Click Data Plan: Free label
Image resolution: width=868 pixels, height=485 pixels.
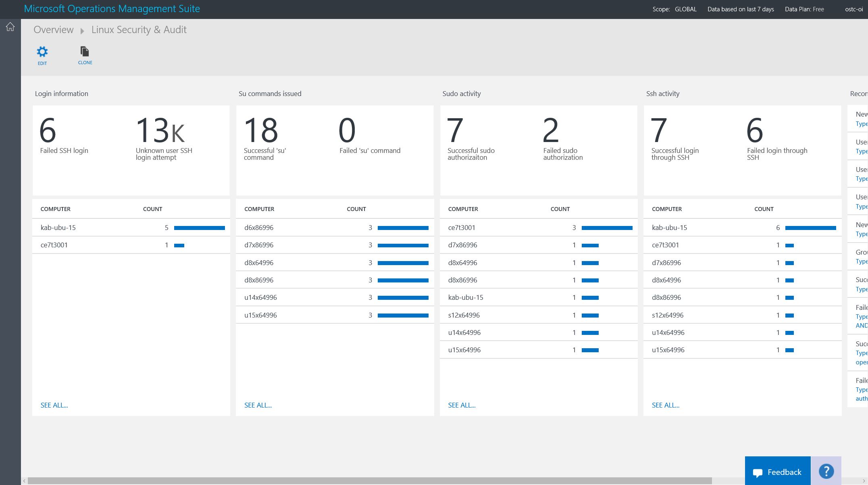coord(804,9)
